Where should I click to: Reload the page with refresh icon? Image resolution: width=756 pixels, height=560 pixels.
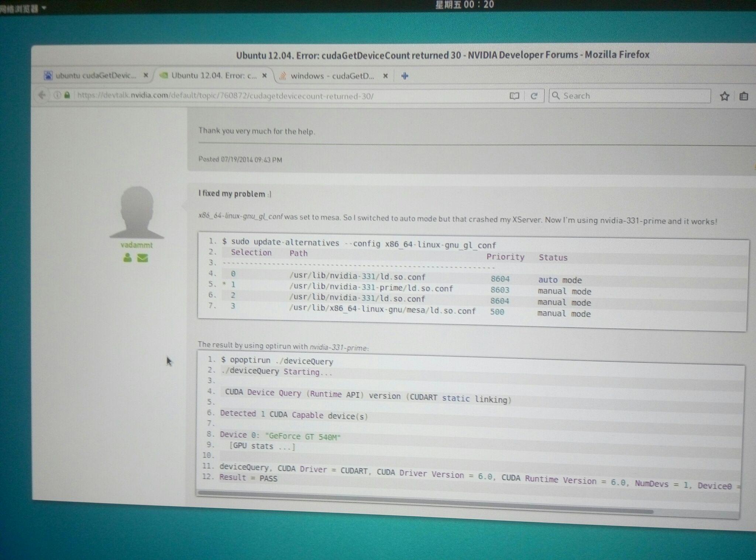pyautogui.click(x=534, y=96)
